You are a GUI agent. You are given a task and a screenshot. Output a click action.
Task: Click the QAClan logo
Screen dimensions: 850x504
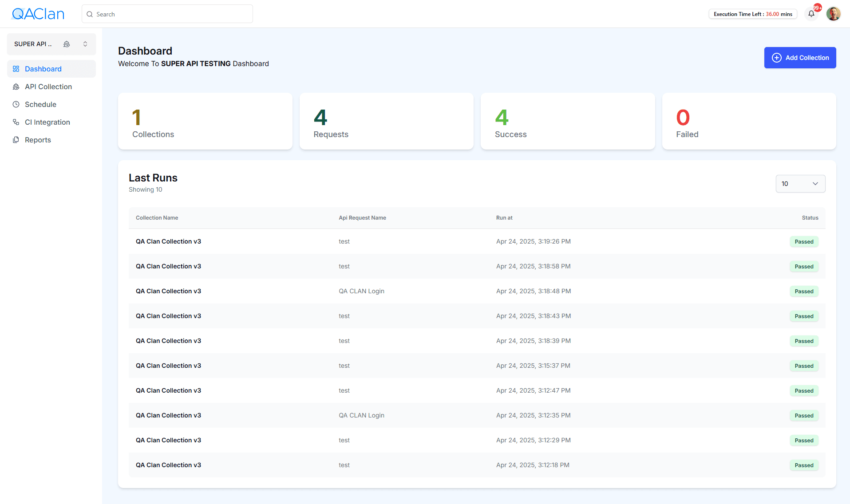pos(38,14)
